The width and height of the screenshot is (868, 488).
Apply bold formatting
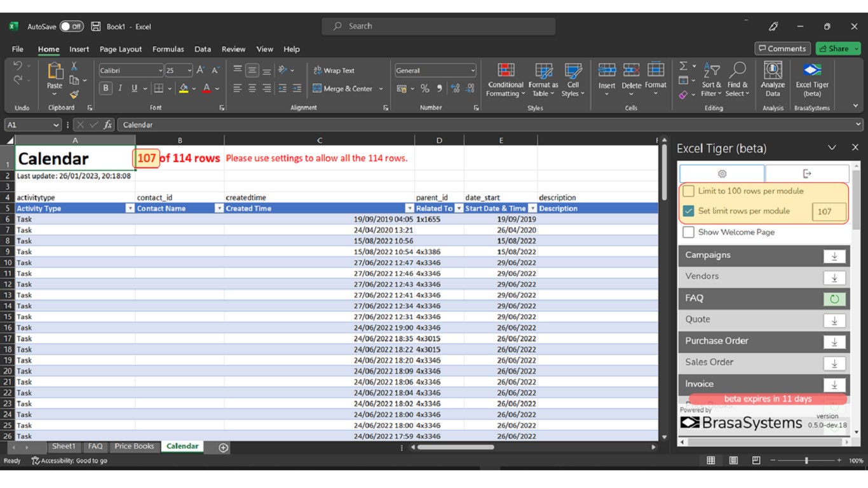coord(105,88)
